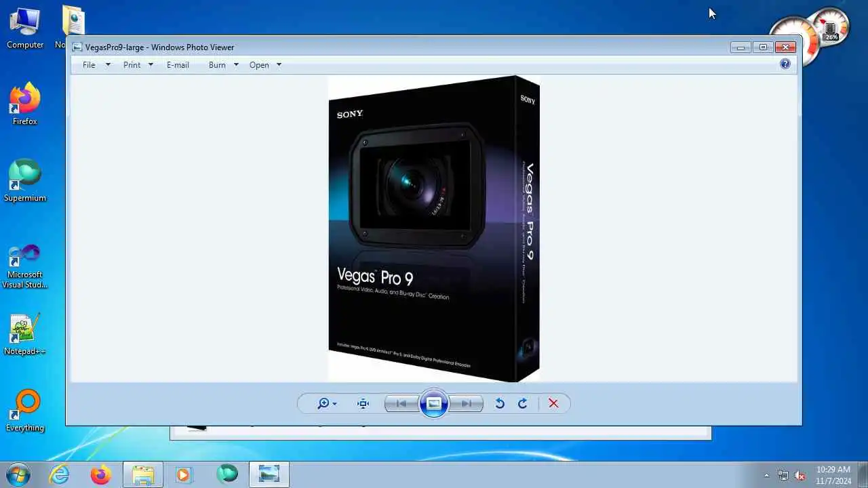Image resolution: width=868 pixels, height=488 pixels.
Task: Open Photo Viewer help icon
Action: coord(785,64)
